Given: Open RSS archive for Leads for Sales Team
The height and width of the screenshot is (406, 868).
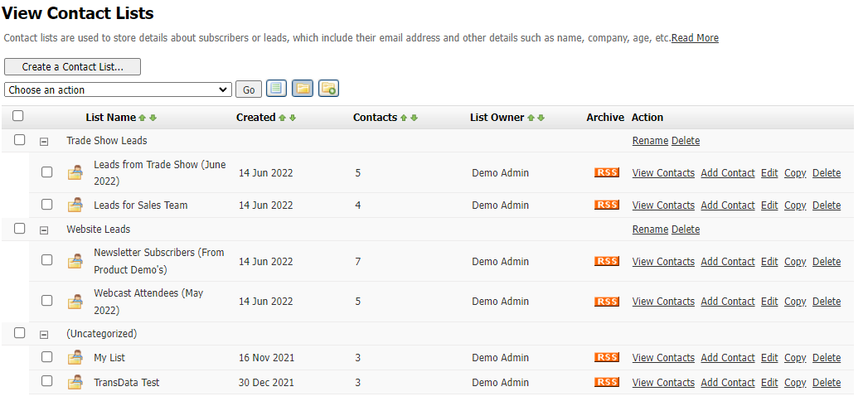Looking at the screenshot, I should click(x=607, y=205).
